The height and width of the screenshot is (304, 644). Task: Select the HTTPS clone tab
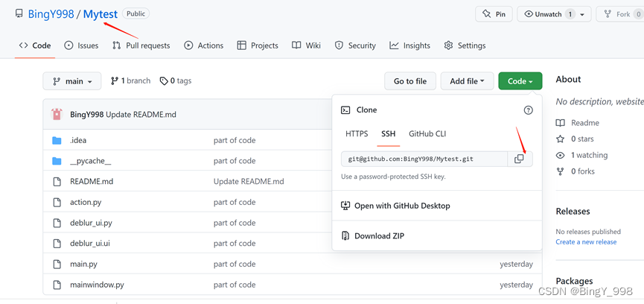point(357,134)
